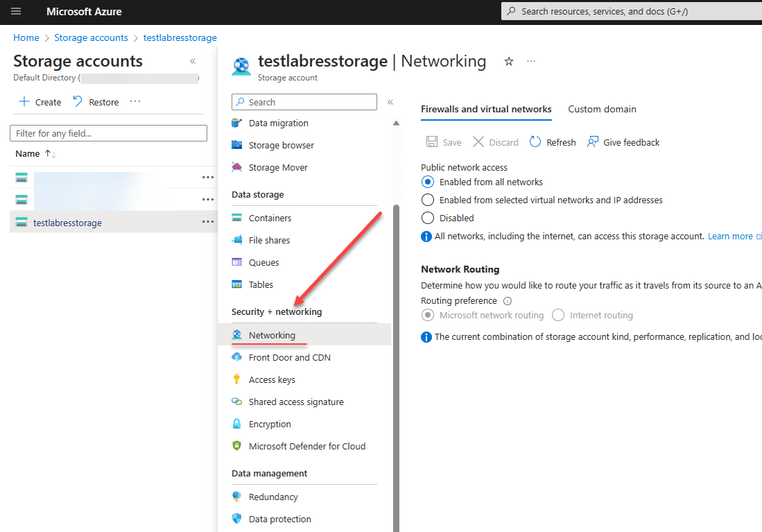Click the Containers icon

(236, 217)
